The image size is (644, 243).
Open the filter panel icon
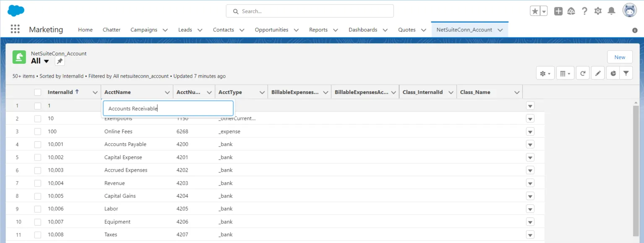626,73
